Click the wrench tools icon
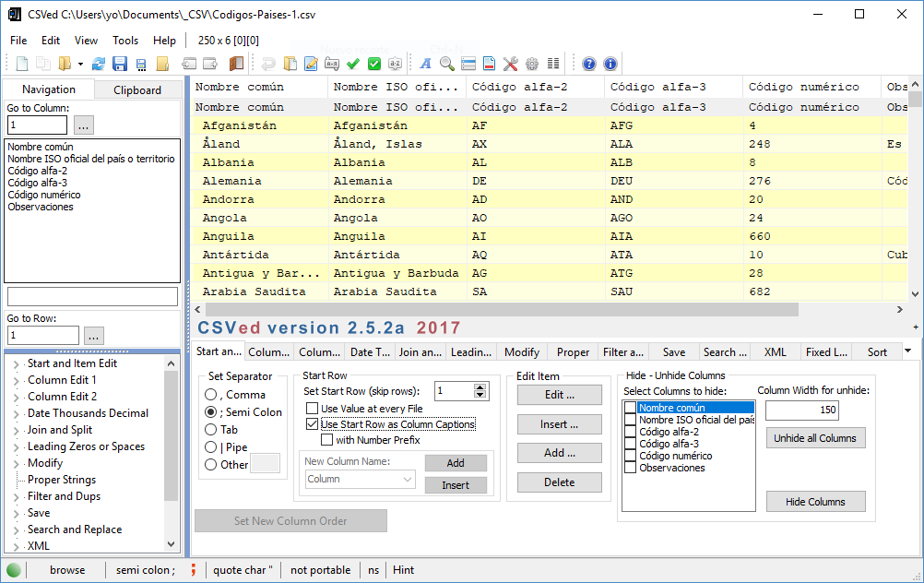 pos(511,63)
